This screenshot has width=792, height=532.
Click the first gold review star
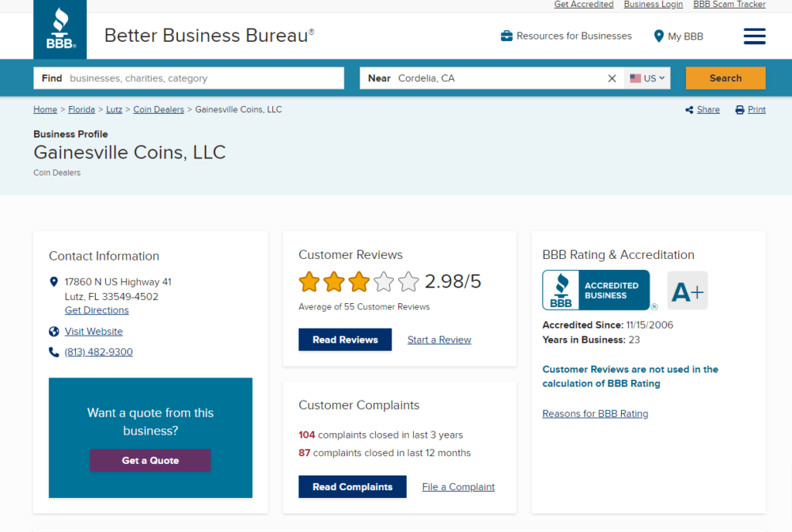(x=309, y=281)
